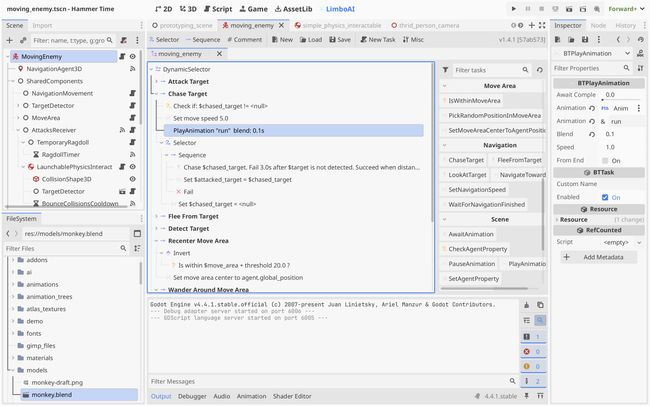Switch to Script workspace
650x406 pixels.
pyautogui.click(x=218, y=9)
